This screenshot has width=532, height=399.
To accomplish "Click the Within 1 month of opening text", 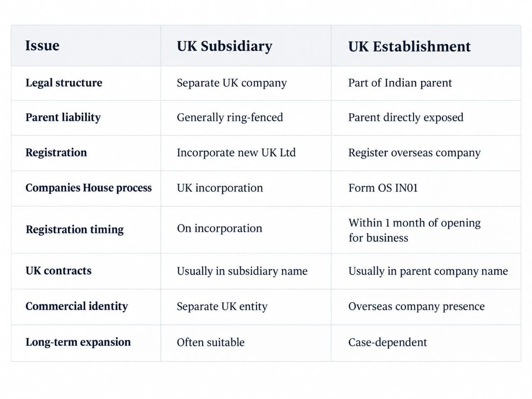I will pyautogui.click(x=414, y=223).
